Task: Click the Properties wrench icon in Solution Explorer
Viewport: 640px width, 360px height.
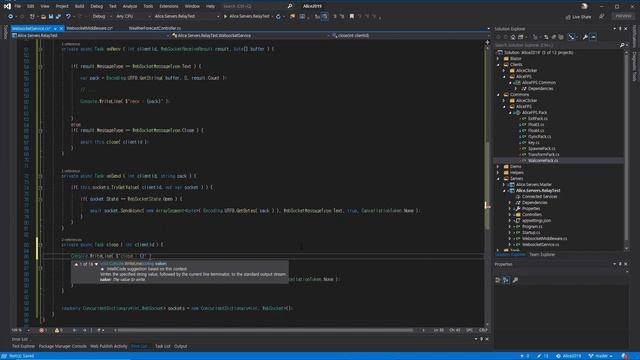Action: [x=585, y=37]
